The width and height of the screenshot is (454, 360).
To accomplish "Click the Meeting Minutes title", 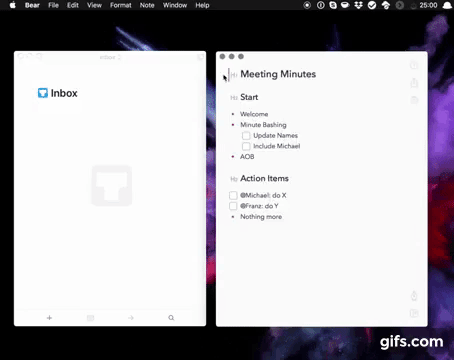I will pyautogui.click(x=278, y=74).
